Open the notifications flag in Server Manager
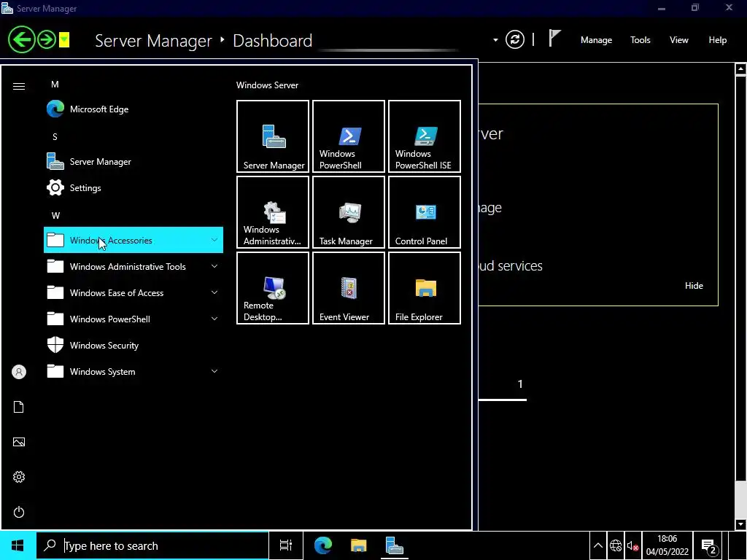Viewport: 747px width, 560px height. [554, 38]
